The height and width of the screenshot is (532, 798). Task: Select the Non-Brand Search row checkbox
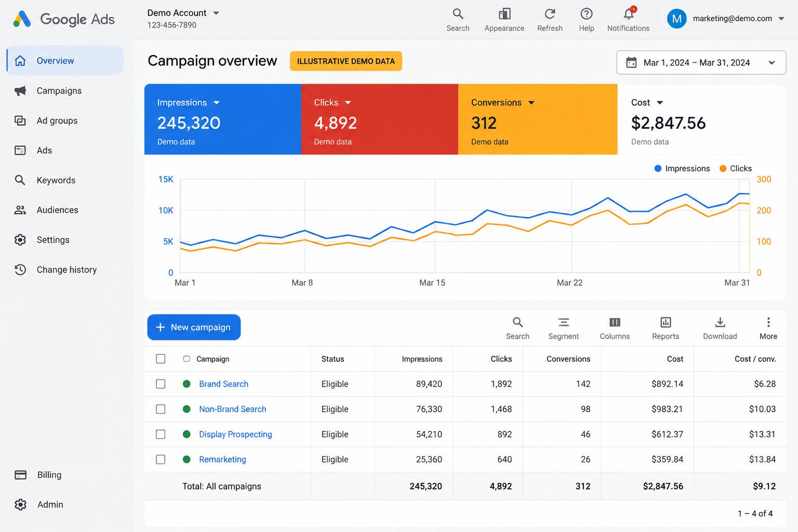[x=161, y=409]
